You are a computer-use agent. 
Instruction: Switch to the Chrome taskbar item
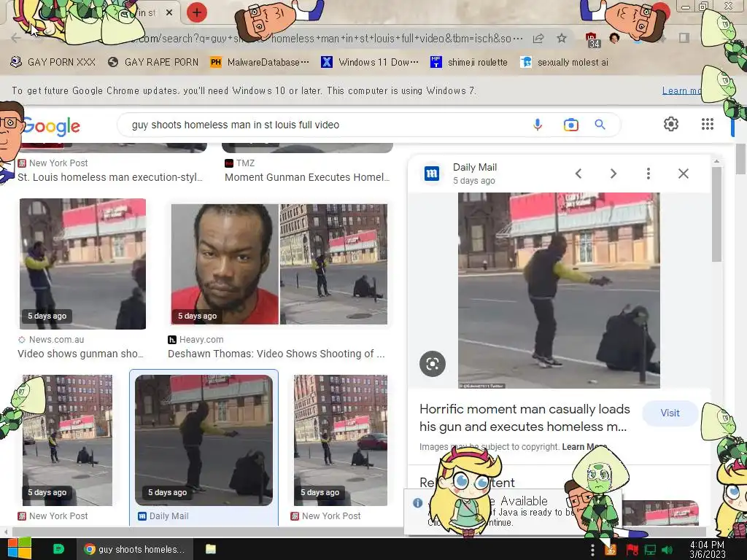click(135, 549)
